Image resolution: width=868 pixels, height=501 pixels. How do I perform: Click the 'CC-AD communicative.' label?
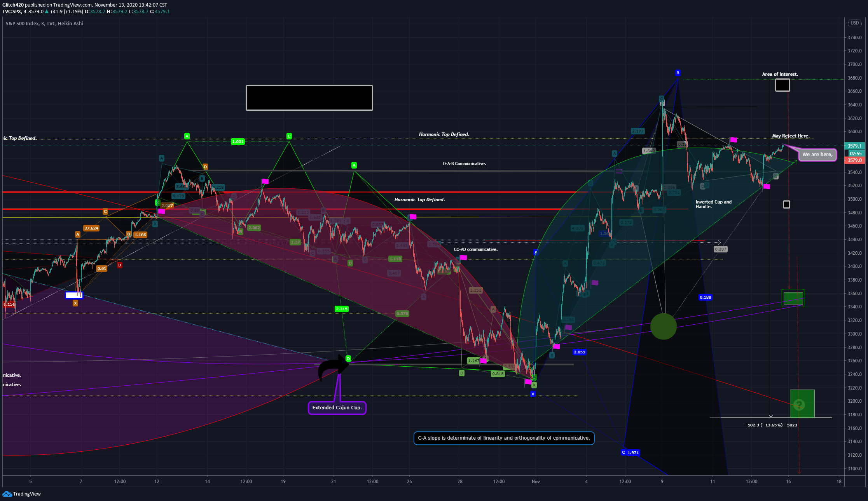tap(475, 249)
